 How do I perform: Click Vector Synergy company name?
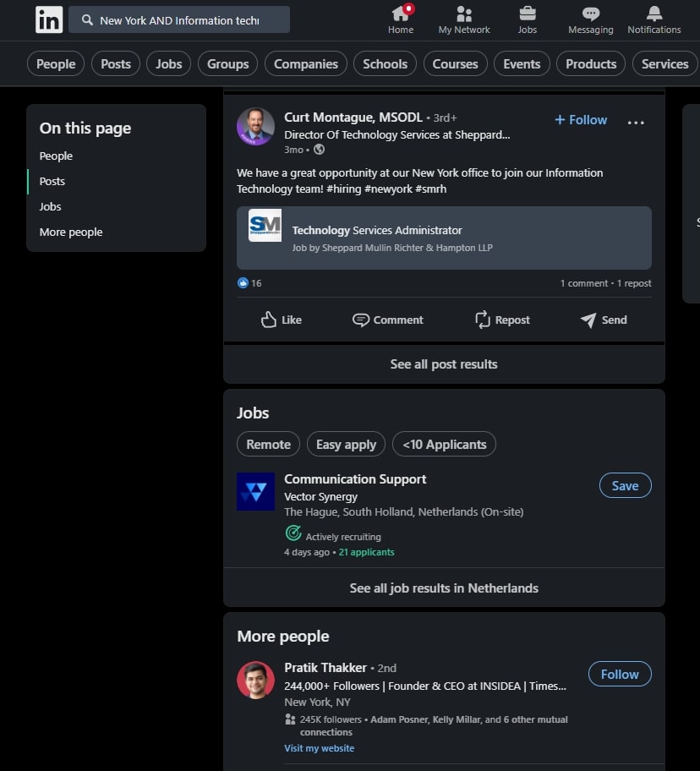(320, 496)
